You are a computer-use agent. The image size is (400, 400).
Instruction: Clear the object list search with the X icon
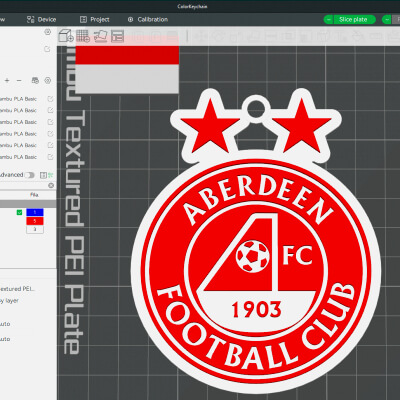point(51,185)
